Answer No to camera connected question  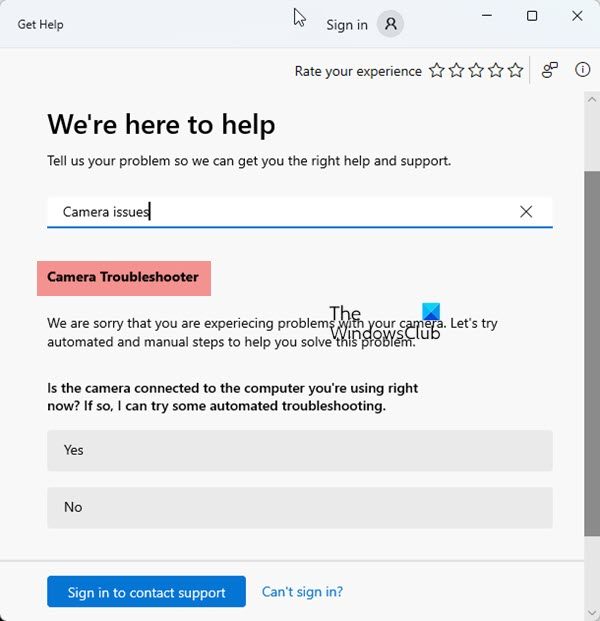pyautogui.click(x=300, y=507)
